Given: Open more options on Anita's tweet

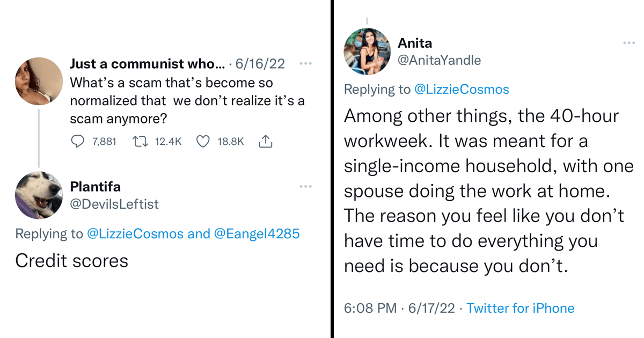Looking at the screenshot, I should [x=629, y=43].
